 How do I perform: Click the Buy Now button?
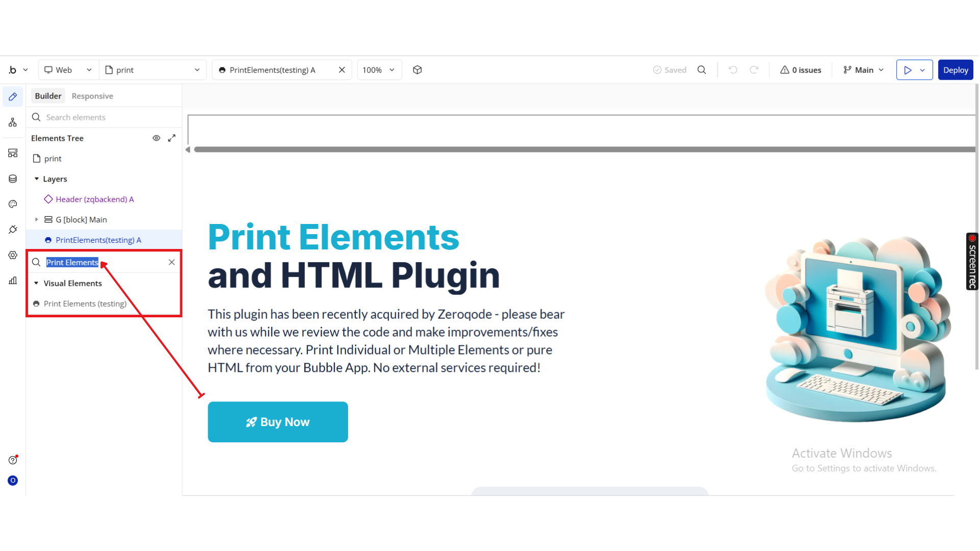coord(278,422)
